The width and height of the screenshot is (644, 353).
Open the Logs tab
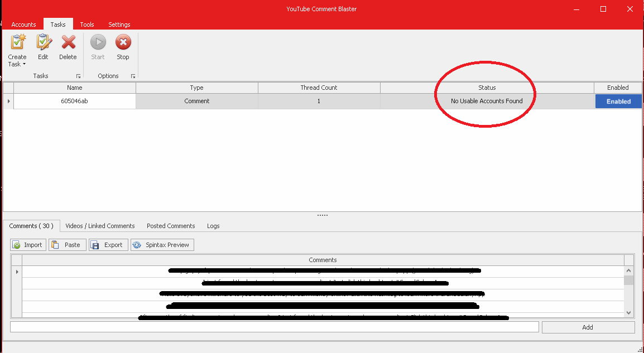click(213, 226)
